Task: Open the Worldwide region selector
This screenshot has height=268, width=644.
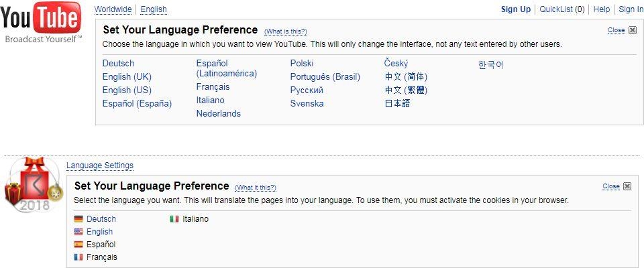Action: coord(113,9)
